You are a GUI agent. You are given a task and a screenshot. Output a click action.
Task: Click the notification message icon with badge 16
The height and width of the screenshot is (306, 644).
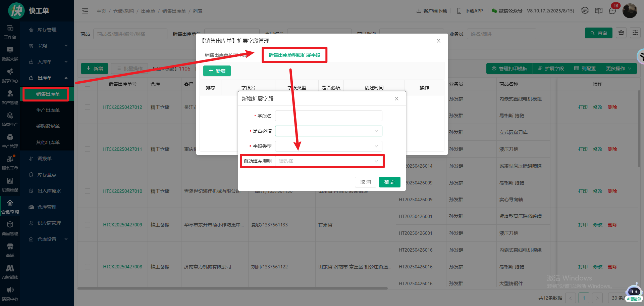(612, 11)
